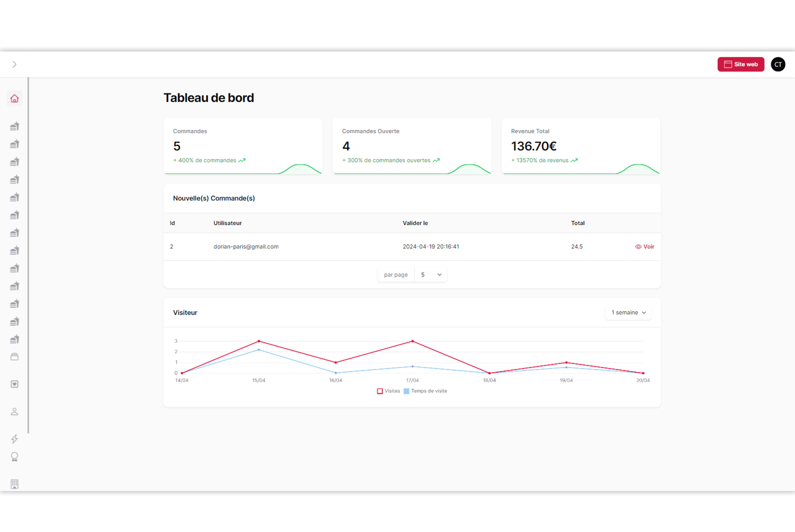Click the CT user avatar

point(778,64)
